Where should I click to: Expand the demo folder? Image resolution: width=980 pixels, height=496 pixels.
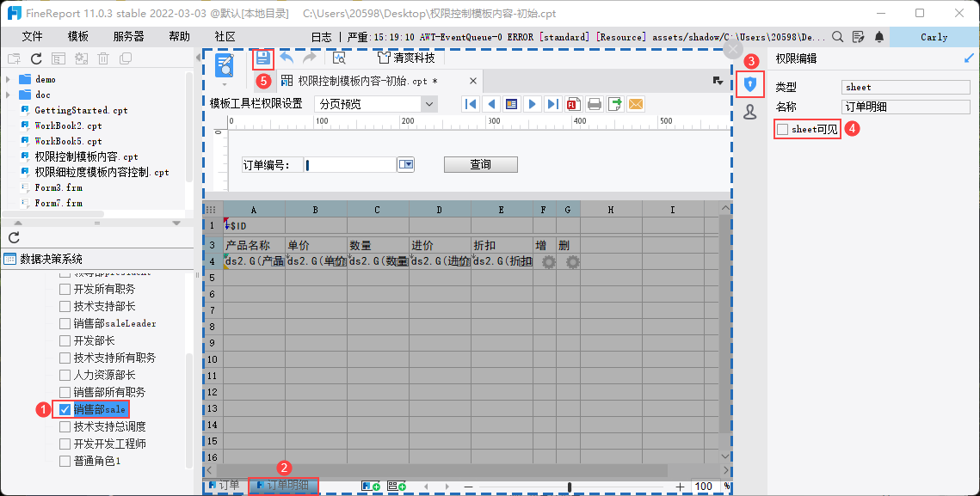click(x=8, y=79)
